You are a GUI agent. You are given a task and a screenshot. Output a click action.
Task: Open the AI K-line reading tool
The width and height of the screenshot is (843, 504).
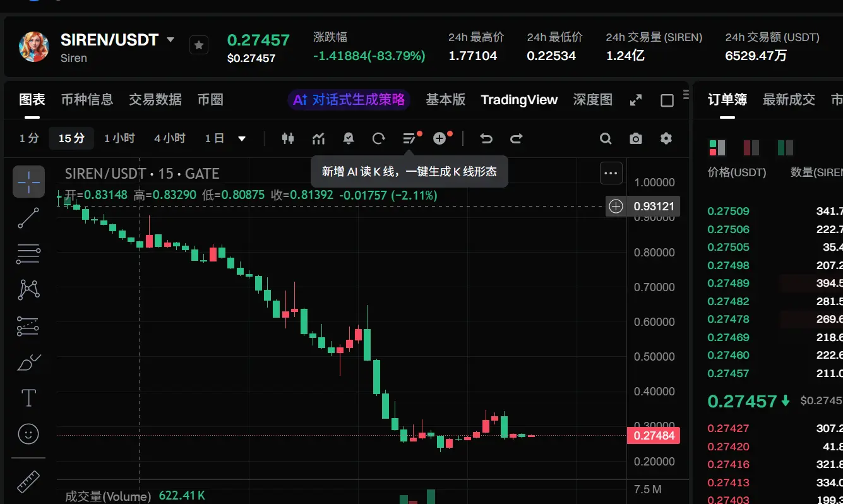click(410, 138)
